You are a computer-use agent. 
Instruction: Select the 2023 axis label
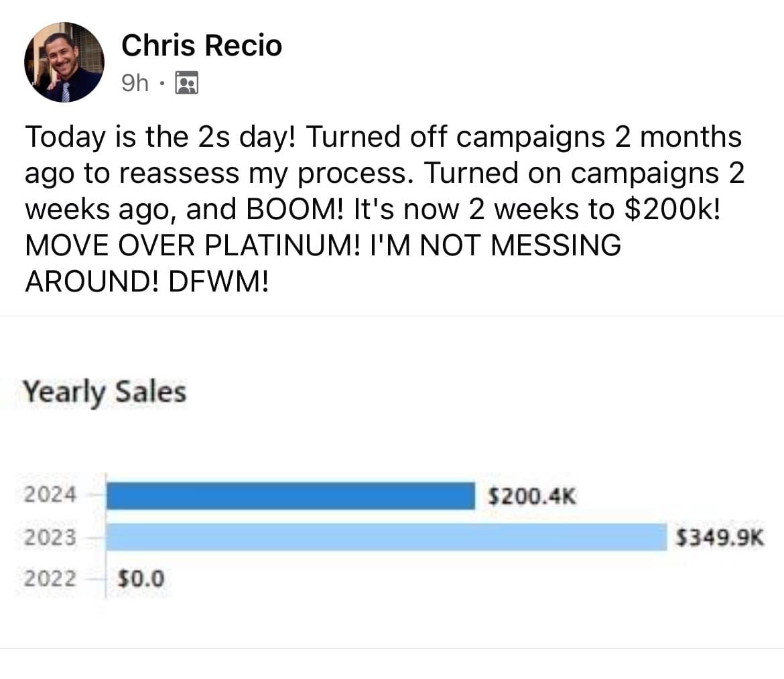[x=50, y=538]
